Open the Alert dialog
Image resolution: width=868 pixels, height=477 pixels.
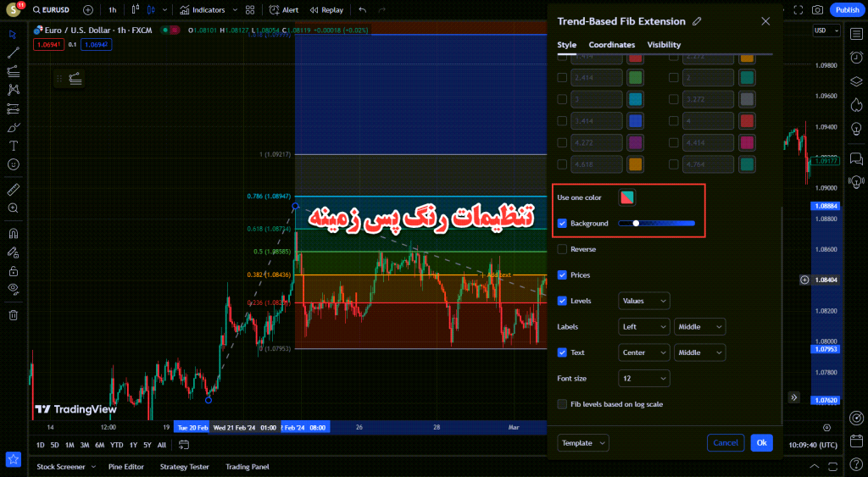(283, 10)
